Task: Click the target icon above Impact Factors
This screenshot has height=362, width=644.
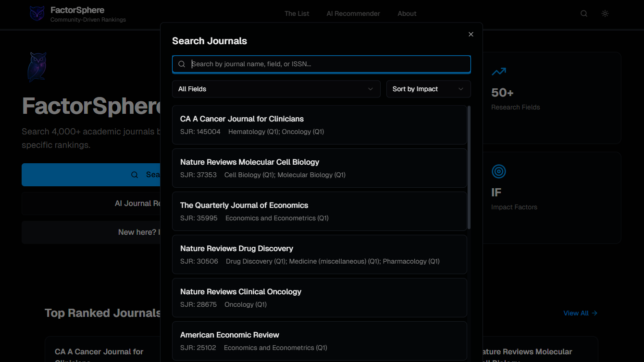Action: pos(499,171)
